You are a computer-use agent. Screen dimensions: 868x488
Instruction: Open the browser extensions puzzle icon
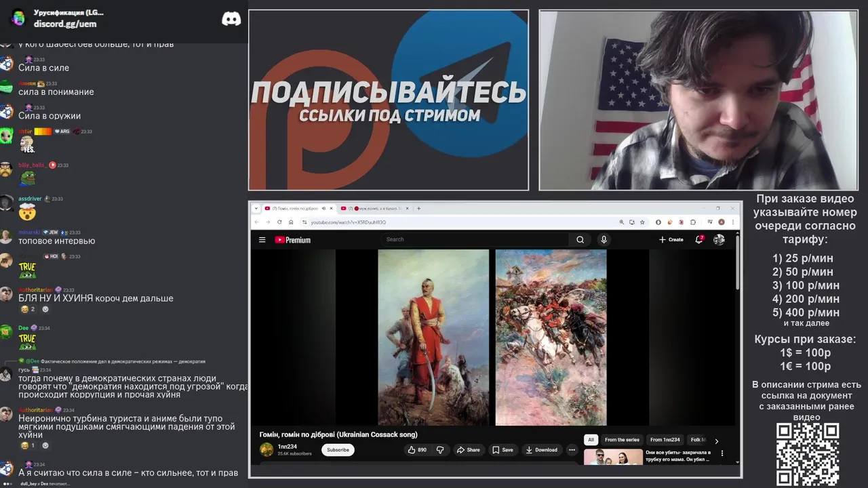tap(693, 222)
